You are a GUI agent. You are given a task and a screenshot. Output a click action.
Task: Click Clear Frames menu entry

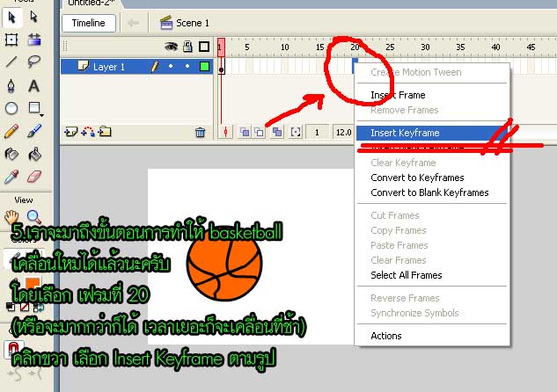coord(432,260)
